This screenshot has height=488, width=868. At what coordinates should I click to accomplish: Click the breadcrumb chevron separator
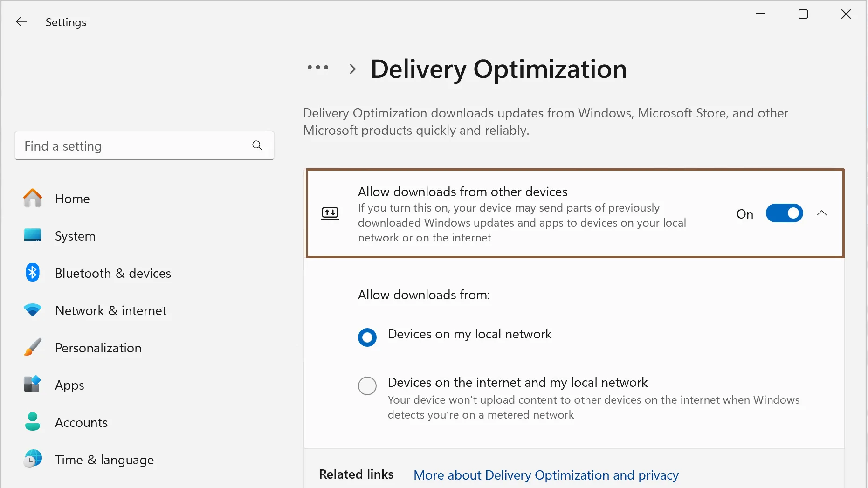[352, 69]
